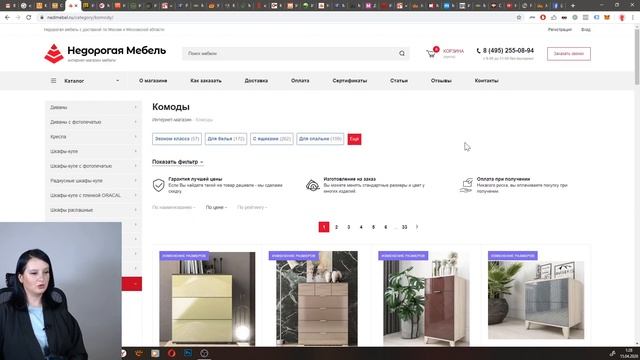Image resolution: width=640 pixels, height=360 pixels.
Task: Click the browser address bar URL
Action: pos(80,18)
